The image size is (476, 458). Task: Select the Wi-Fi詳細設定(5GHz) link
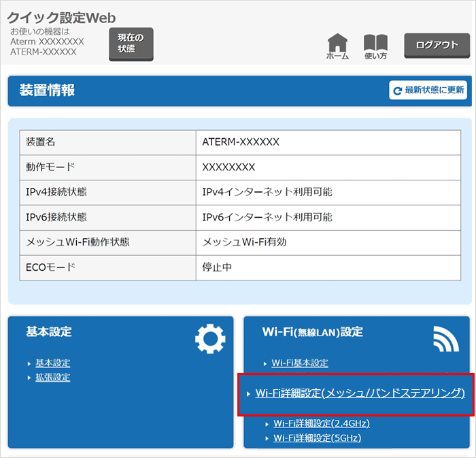pos(317,438)
